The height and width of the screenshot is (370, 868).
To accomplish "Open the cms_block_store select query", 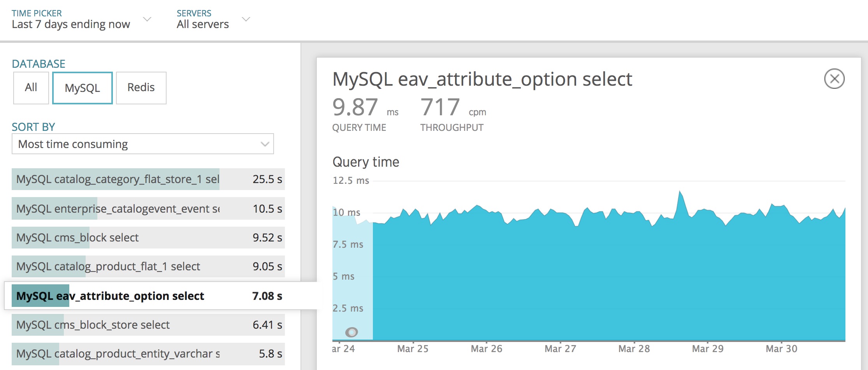I will [148, 325].
